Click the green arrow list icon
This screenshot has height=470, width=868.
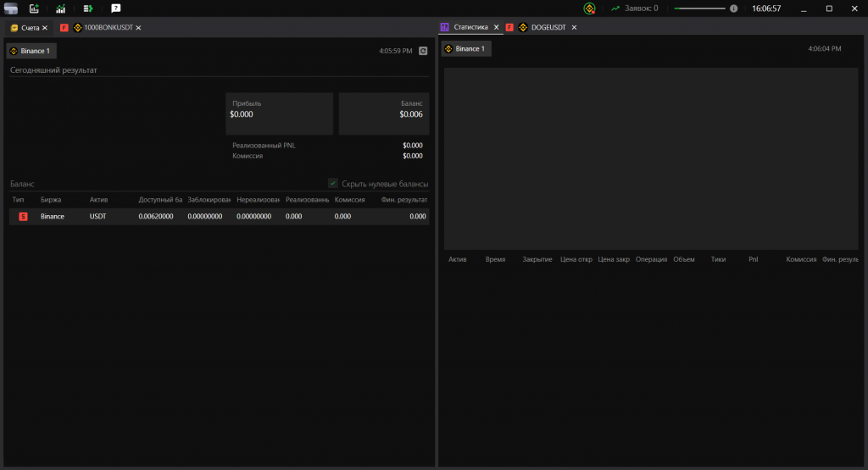coord(88,8)
